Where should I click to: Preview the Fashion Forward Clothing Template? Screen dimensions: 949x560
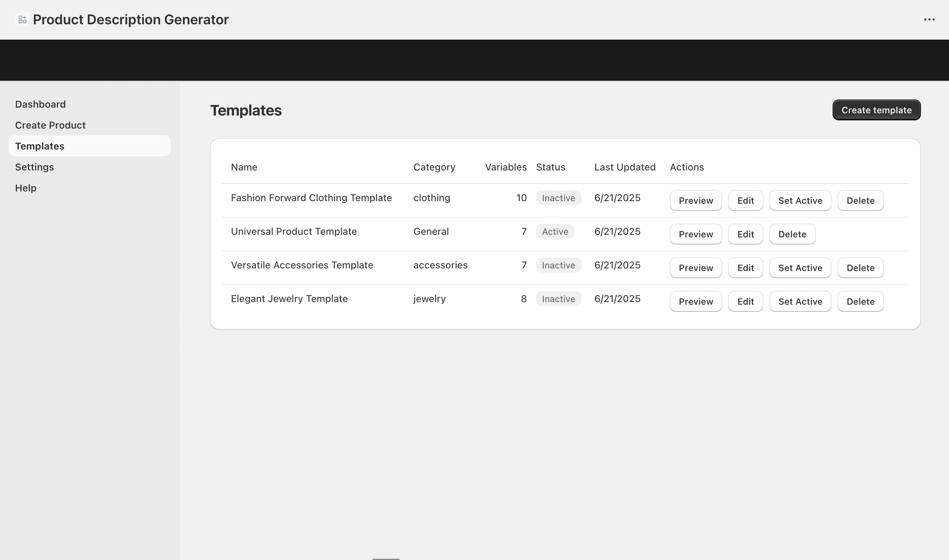696,200
